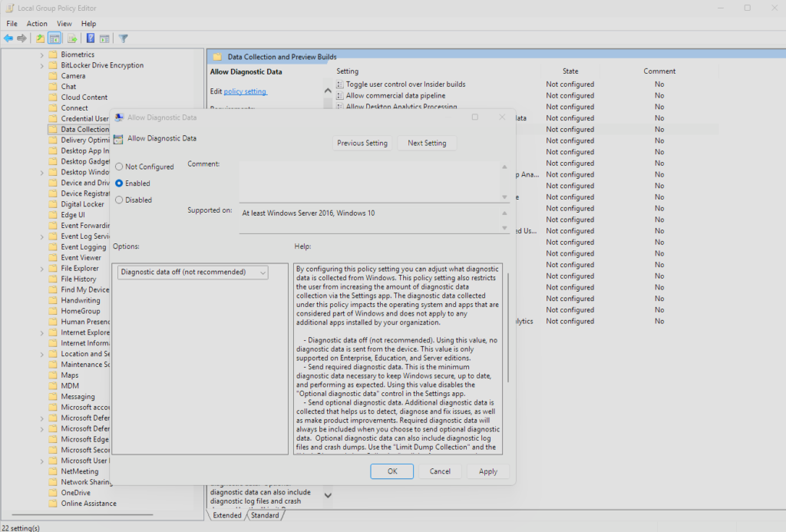Switch to the Extended tab
This screenshot has width=786, height=532.
pos(227,515)
